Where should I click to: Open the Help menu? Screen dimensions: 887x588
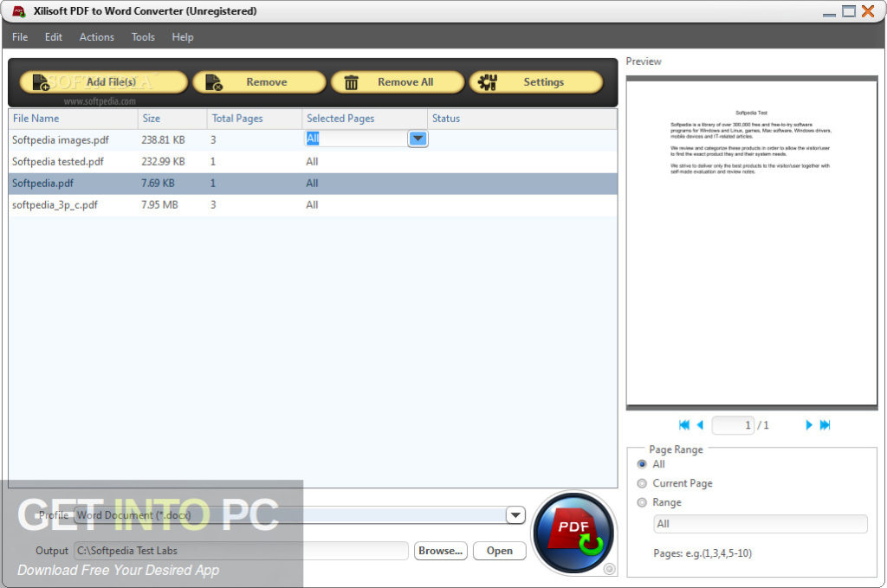click(x=183, y=36)
